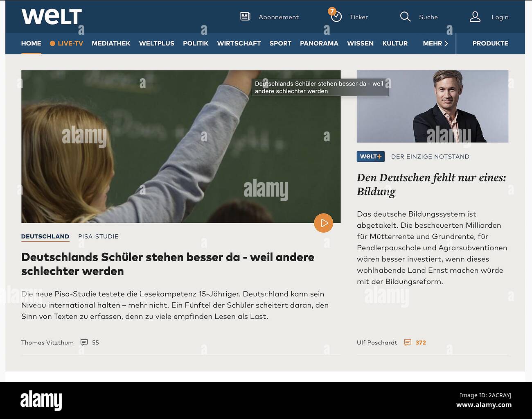Screen dimensions: 532x419
Task: Open headline Den Deutschen fehlt nur eines: Bildung
Action: [x=431, y=184]
